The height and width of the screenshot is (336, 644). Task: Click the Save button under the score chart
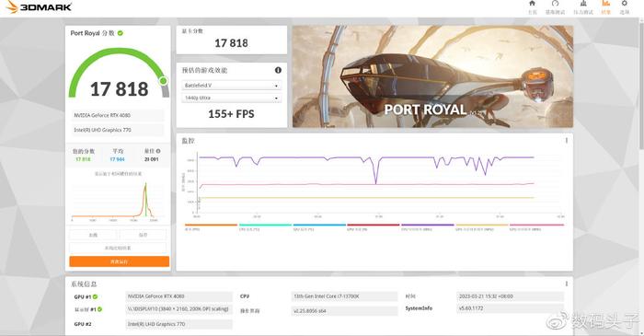click(143, 235)
